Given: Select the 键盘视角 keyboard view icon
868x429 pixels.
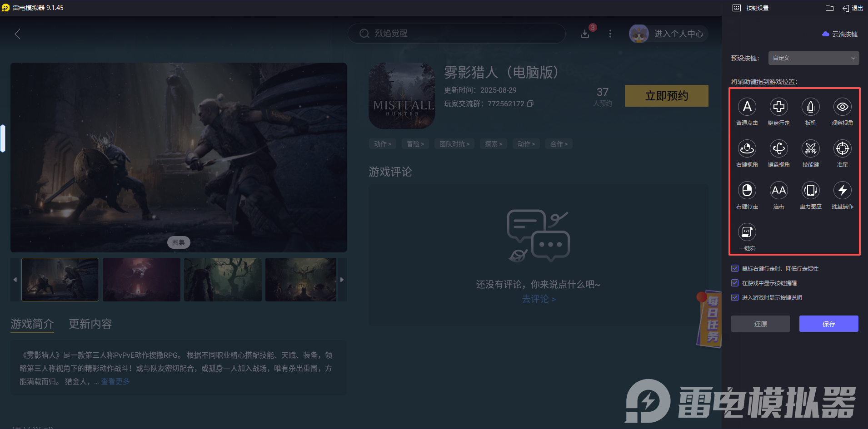Looking at the screenshot, I should click(x=778, y=148).
